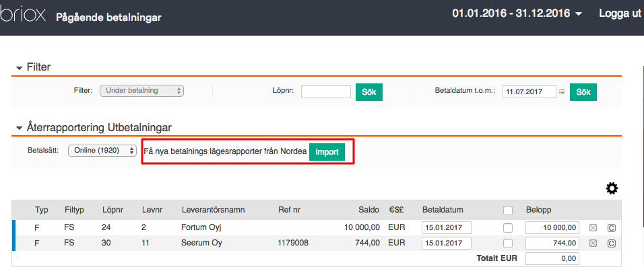
Task: Click the Levnr column header
Action: coord(152,210)
